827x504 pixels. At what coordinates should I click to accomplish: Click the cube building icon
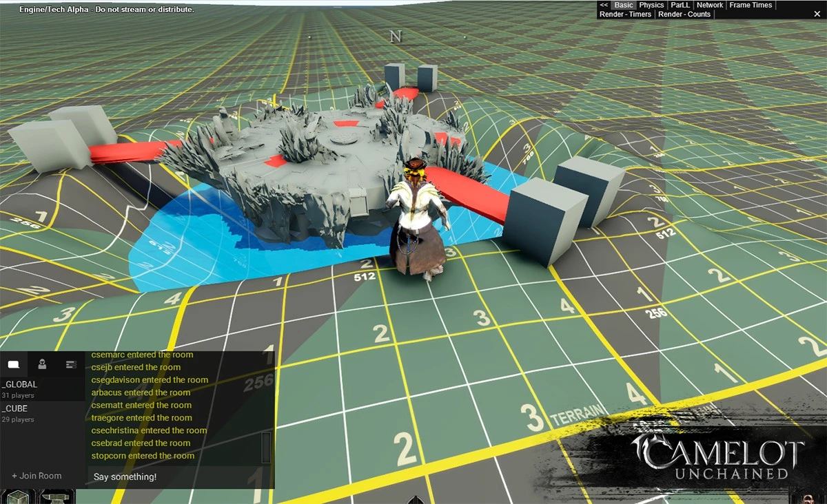pos(17,497)
